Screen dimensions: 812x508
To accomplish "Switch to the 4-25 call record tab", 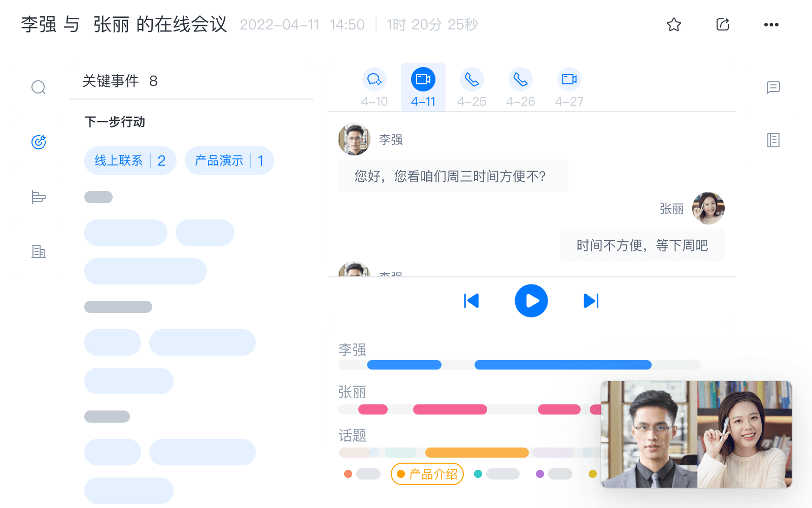I will (x=472, y=86).
